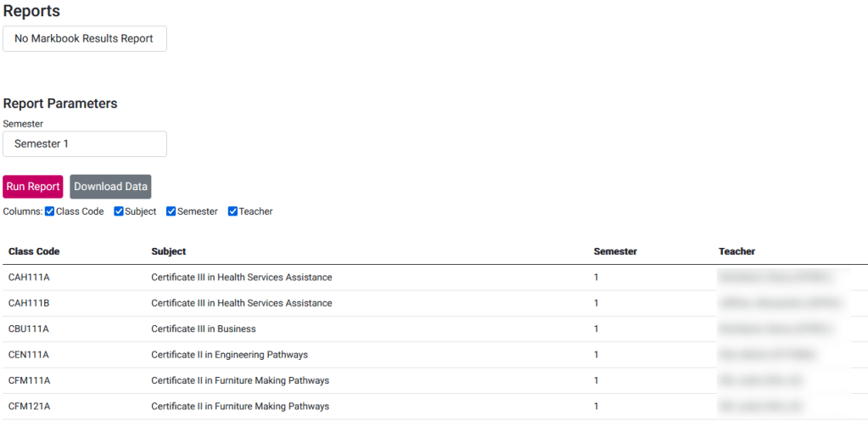Screen dimensions: 868x421
Task: Hide the Teacher column via checkbox
Action: click(233, 211)
